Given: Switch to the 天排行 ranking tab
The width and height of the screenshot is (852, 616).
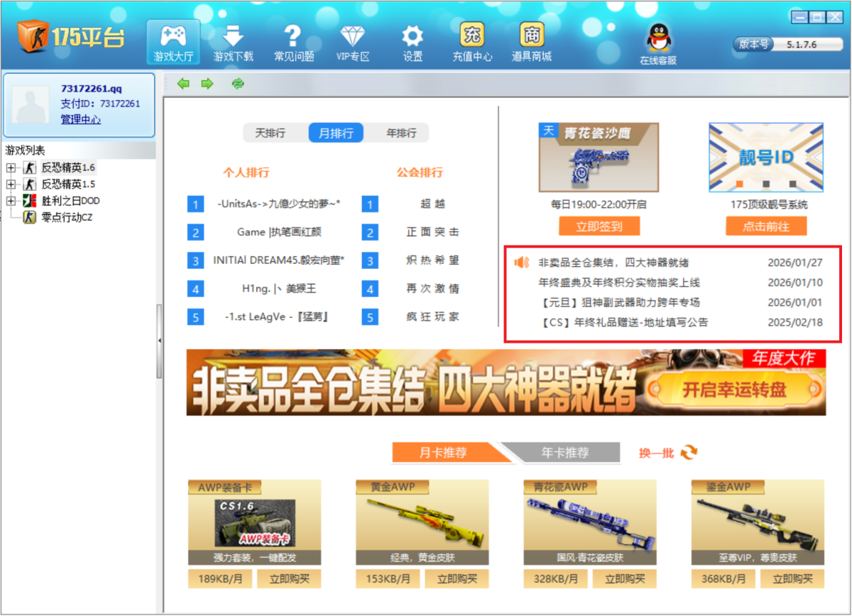Looking at the screenshot, I should pos(270,133).
